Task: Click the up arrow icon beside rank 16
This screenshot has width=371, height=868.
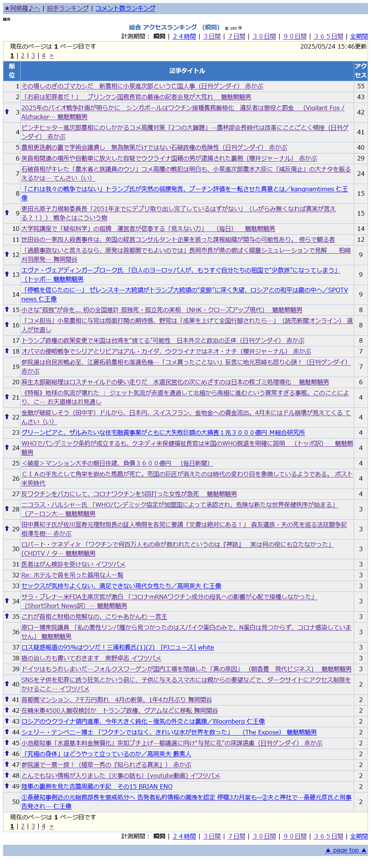Action: click(7, 324)
